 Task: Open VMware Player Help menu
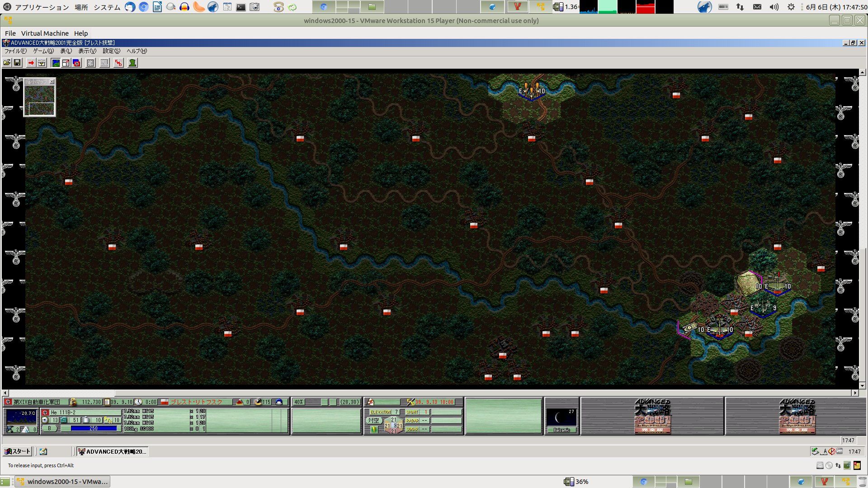coord(81,33)
